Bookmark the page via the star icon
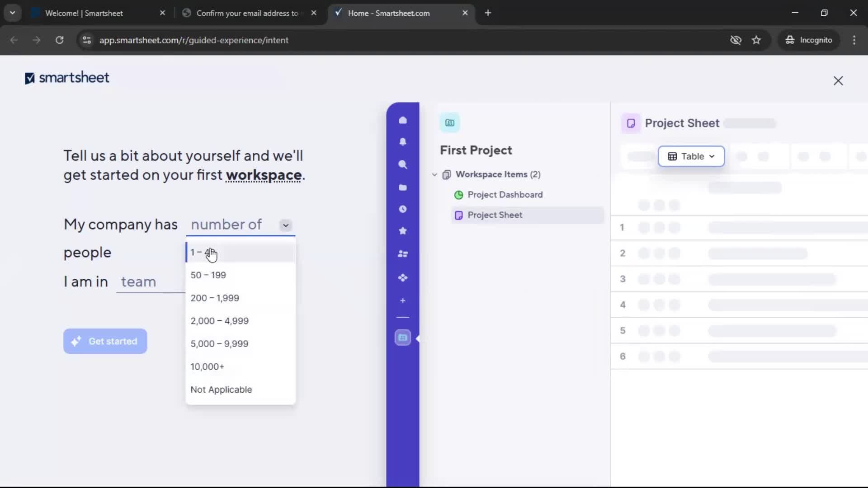 [756, 40]
